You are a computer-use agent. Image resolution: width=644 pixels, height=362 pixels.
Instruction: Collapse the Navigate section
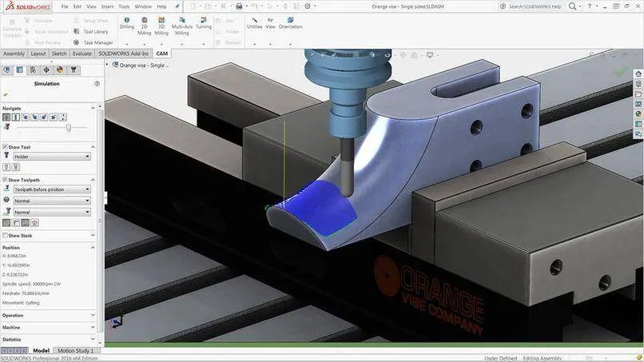[93, 108]
